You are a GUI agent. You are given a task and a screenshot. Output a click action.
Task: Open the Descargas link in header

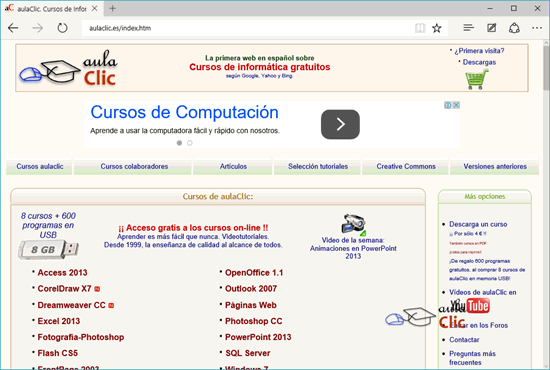coord(479,62)
